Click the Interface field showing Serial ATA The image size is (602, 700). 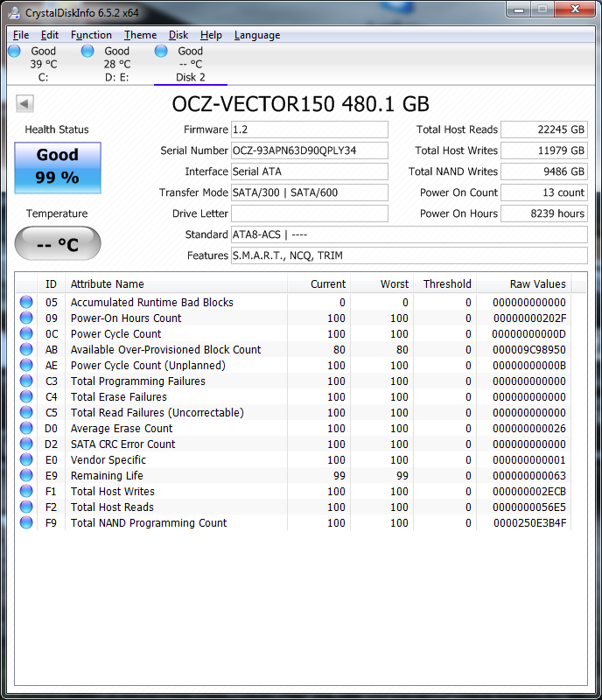310,171
